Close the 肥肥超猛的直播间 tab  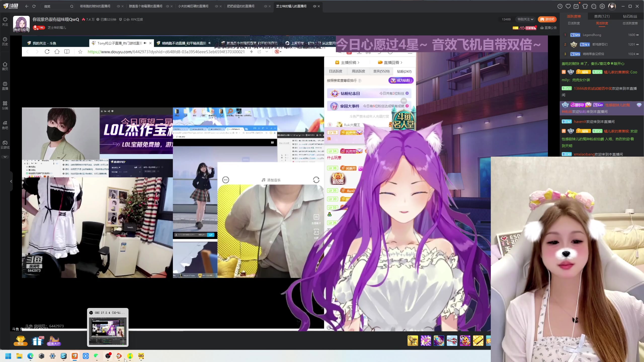pyautogui.click(x=270, y=6)
